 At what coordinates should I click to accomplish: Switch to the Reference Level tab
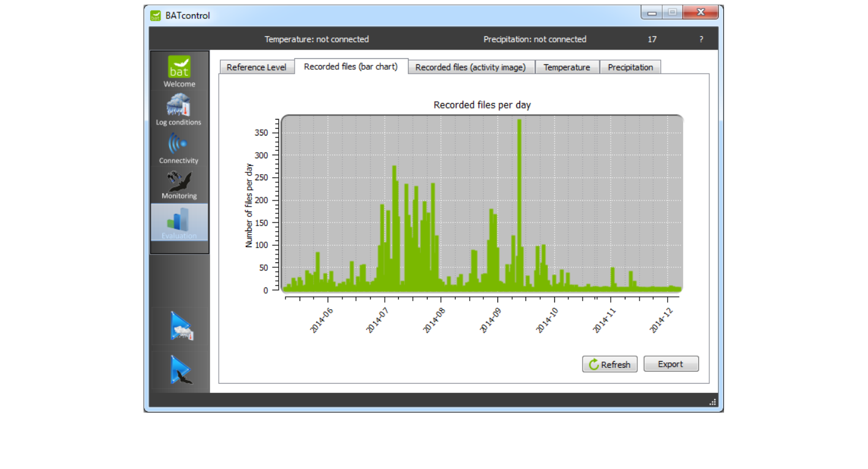pos(256,67)
